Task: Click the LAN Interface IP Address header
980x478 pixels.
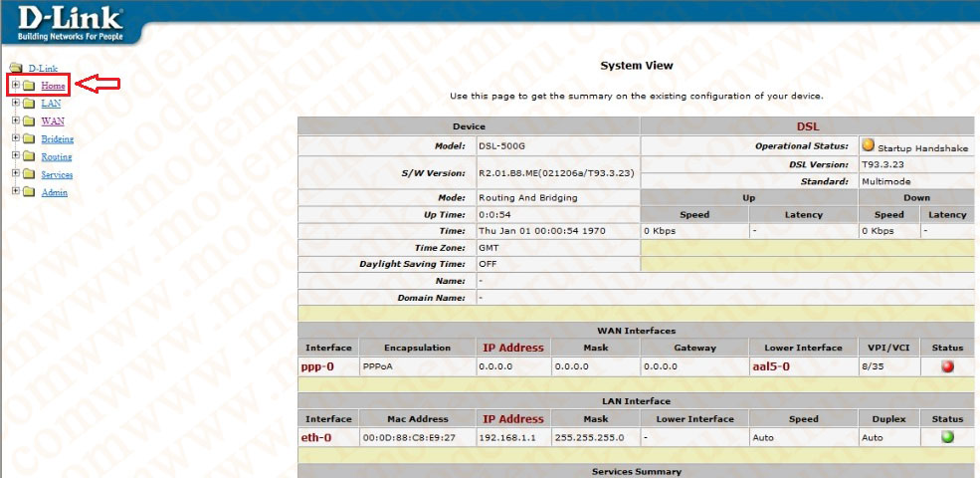Action: tap(513, 419)
